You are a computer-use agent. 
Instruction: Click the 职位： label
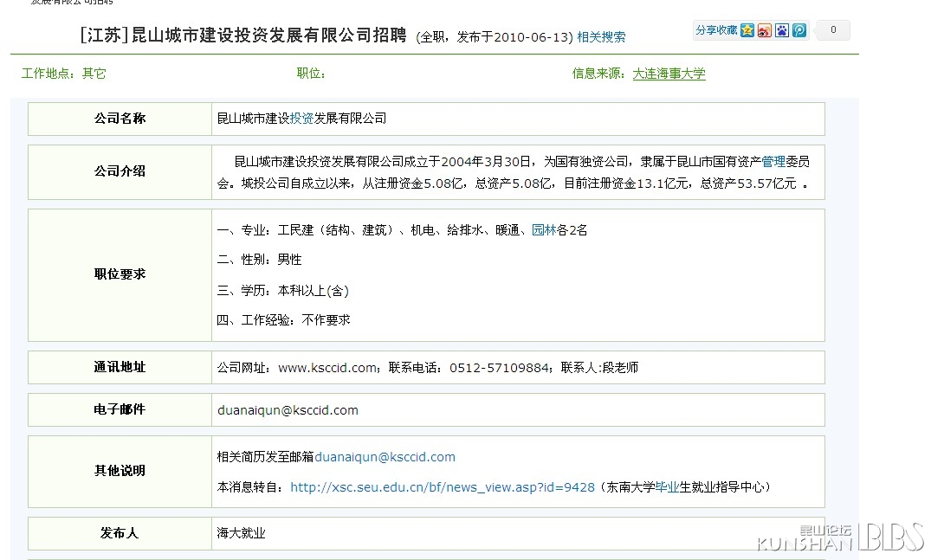pos(311,74)
